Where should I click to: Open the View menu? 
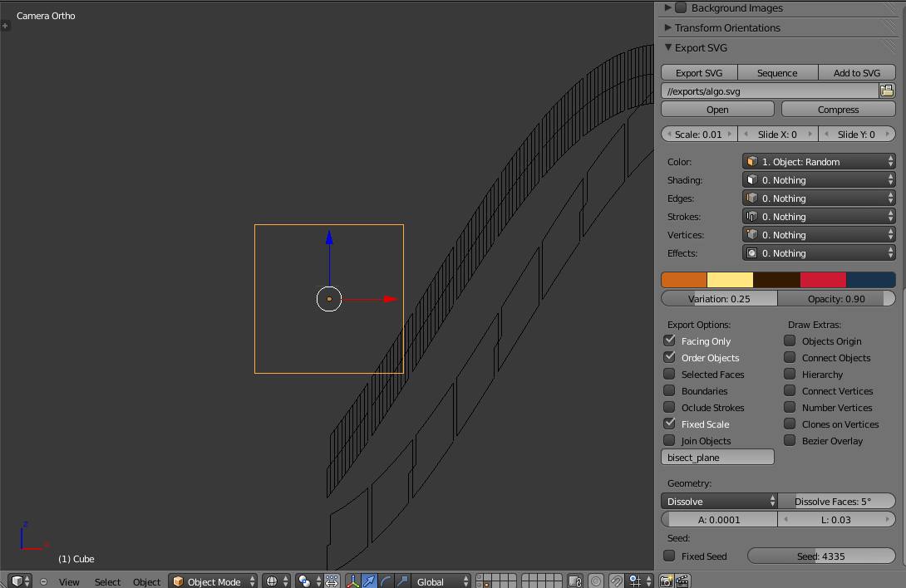[69, 581]
